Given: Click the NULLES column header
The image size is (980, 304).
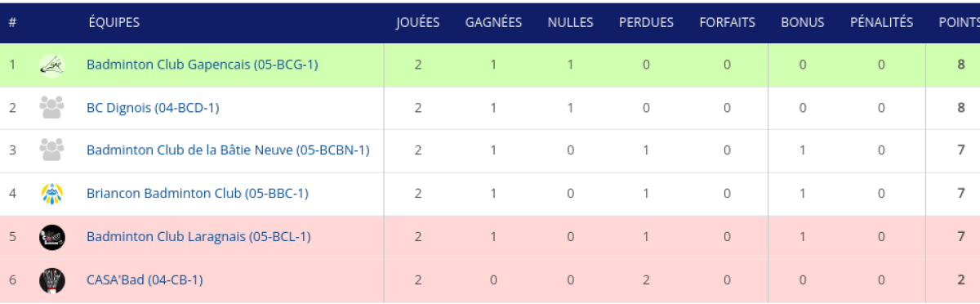Looking at the screenshot, I should (570, 23).
